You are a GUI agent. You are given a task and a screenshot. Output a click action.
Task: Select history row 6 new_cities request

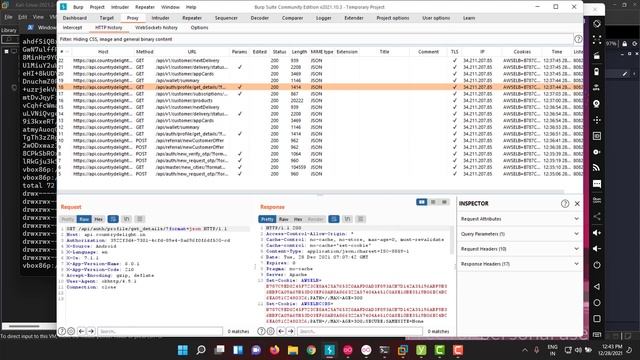320,167
